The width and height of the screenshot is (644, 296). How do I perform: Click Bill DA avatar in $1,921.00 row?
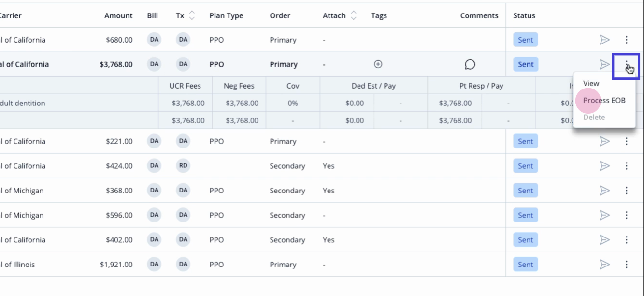point(154,265)
